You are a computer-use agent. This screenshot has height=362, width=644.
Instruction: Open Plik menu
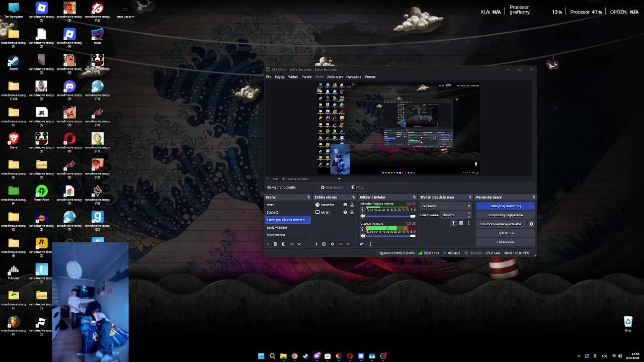coord(269,77)
